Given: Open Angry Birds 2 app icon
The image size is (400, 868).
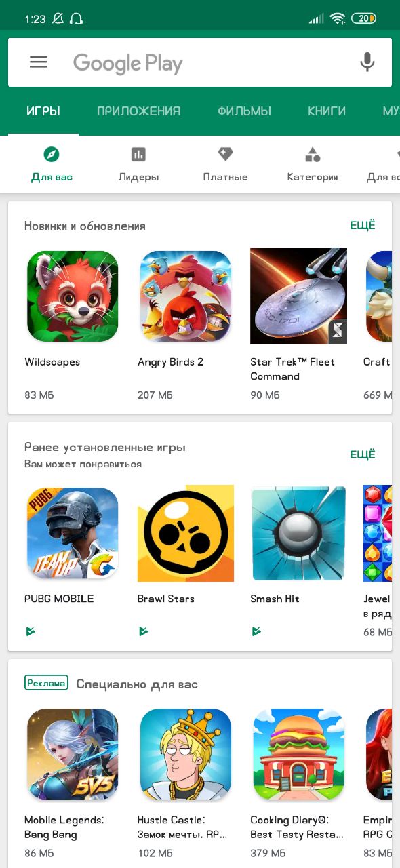Looking at the screenshot, I should 186,296.
